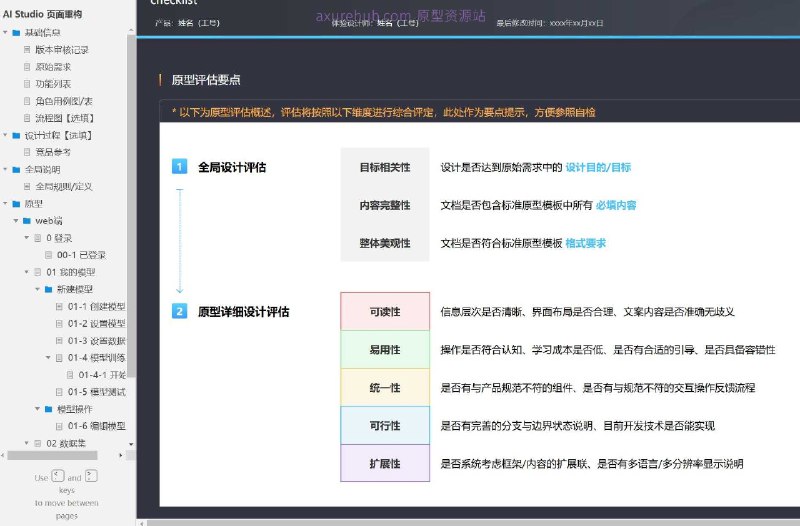Collapse the 01 我的模型 node

tap(27, 272)
